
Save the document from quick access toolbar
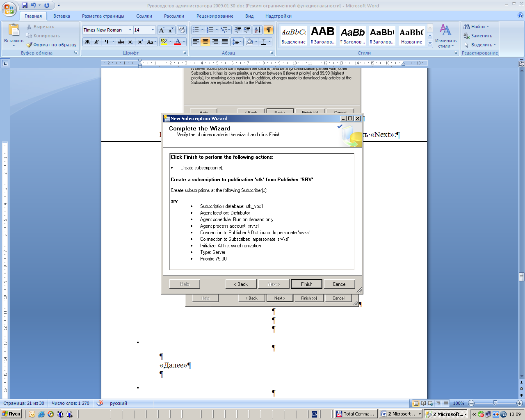25,5
